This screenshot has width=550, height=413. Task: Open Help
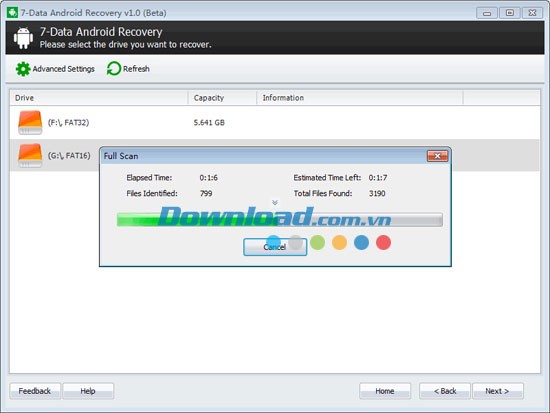[88, 391]
